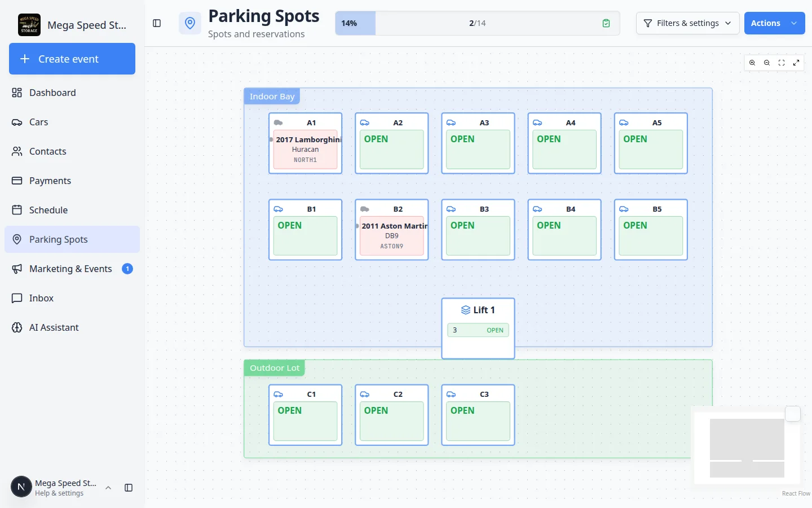812x508 pixels.
Task: Click the user avatar N
Action: (x=21, y=487)
